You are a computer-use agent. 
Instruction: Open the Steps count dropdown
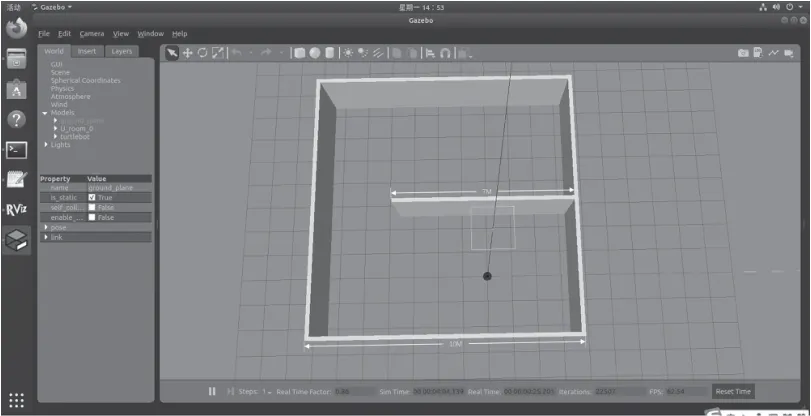coord(266,392)
